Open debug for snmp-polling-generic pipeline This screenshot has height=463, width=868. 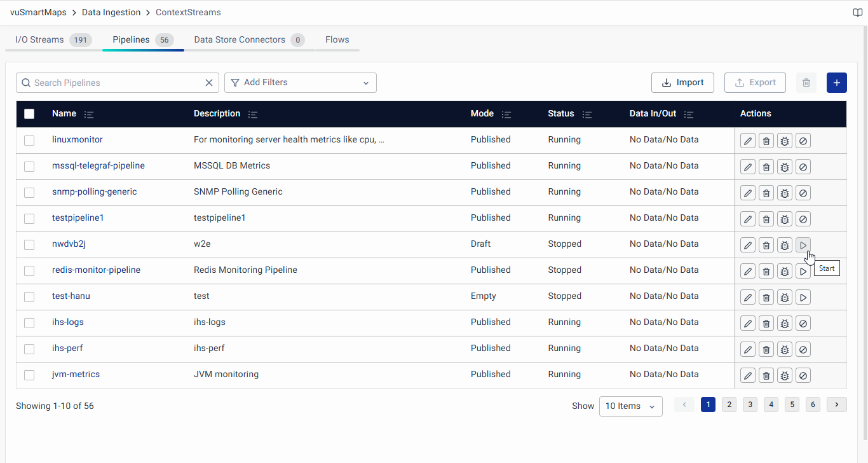click(785, 193)
